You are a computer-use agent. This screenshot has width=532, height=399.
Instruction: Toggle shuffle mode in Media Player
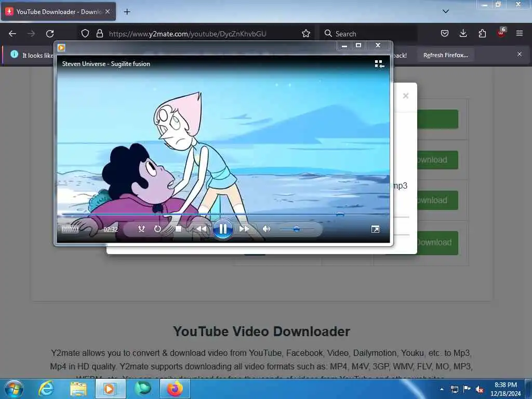(141, 229)
